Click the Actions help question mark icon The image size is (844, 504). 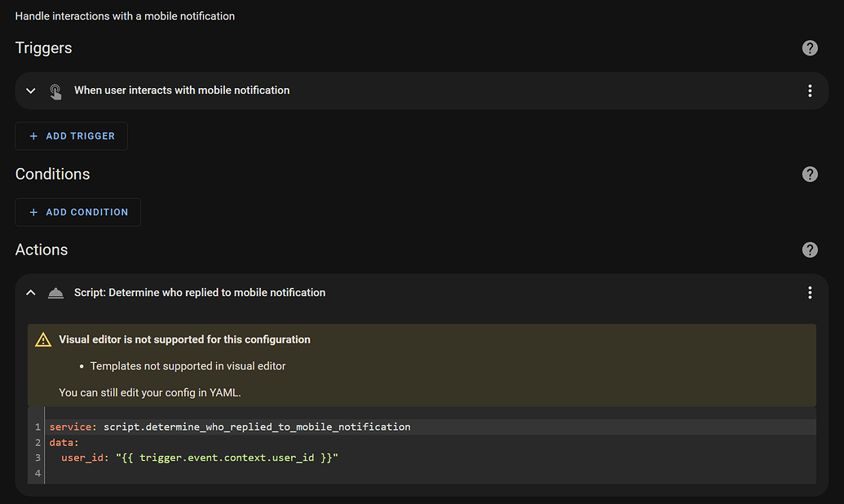(x=809, y=250)
